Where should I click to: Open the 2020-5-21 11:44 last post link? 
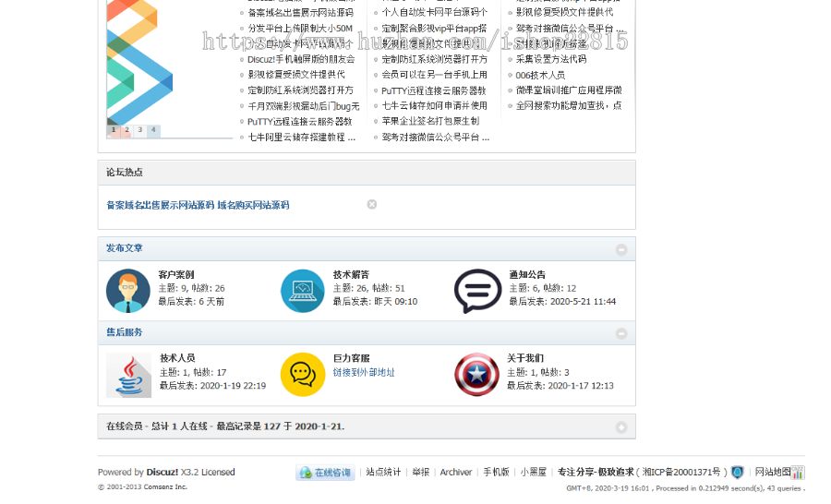point(583,302)
